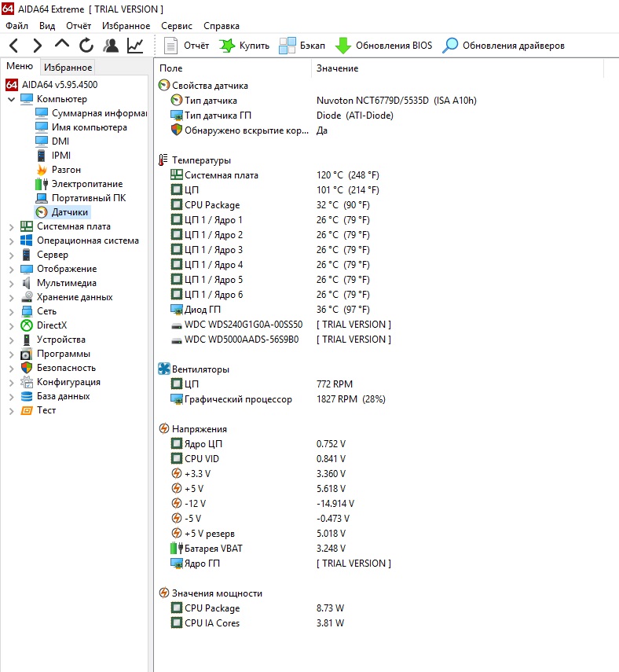
Task: Select the Портативный ПК laptop icon item
Action: point(81,198)
